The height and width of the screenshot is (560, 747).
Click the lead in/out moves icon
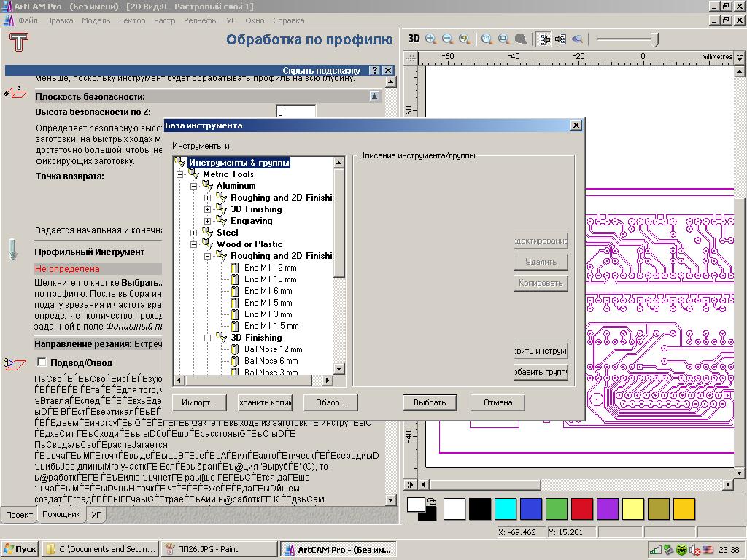pos(15,365)
